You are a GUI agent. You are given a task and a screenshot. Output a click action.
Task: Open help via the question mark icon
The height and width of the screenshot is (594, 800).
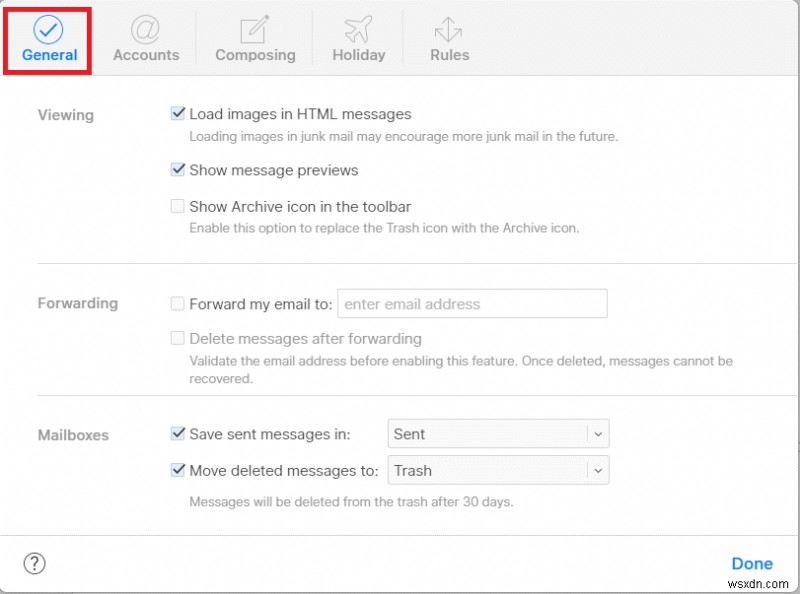34,563
